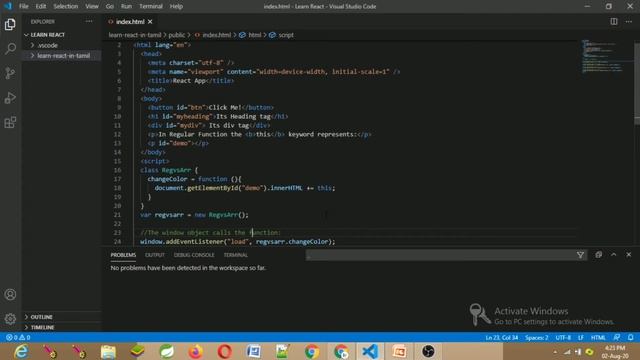Click the feedback icon in status bar

pyautogui.click(x=617, y=338)
